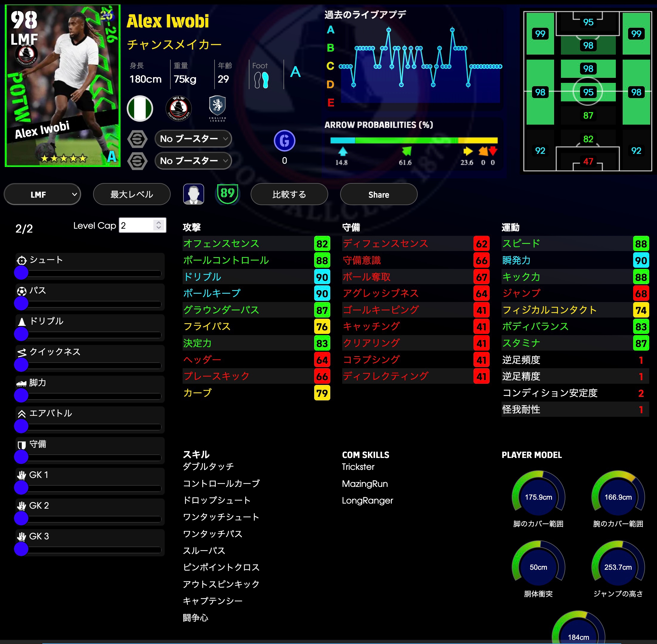Expand the LMF position dropdown
Viewport: 657px width, 644px height.
42,194
